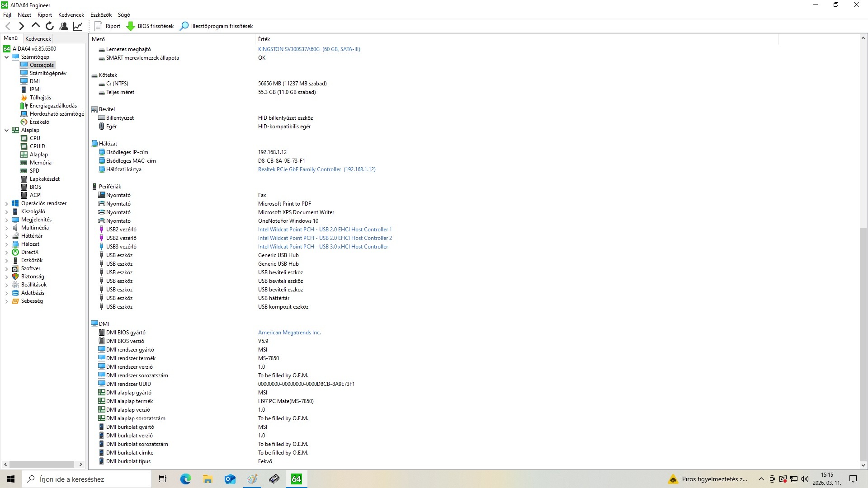This screenshot has height=488, width=868.
Task: Switch to the Kedvencek tab
Action: (38, 39)
